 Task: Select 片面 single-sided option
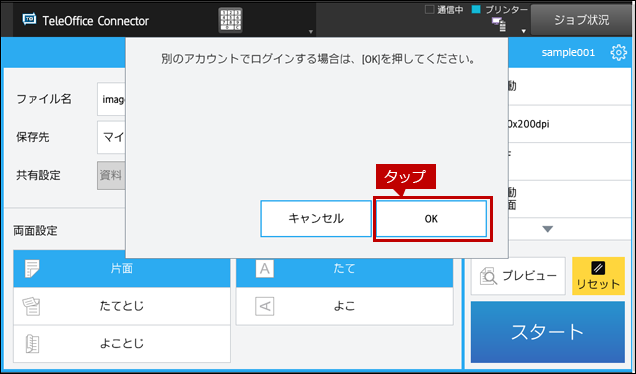coord(122,269)
